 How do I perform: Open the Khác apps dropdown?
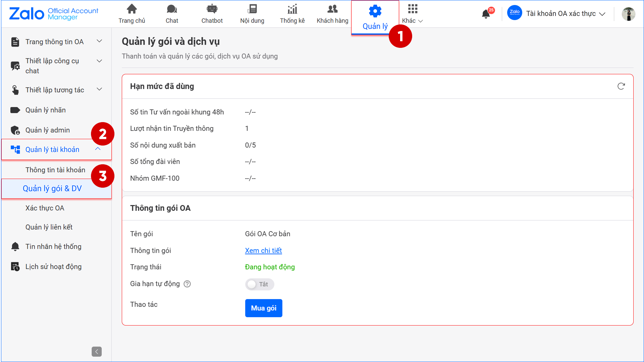[x=412, y=13]
